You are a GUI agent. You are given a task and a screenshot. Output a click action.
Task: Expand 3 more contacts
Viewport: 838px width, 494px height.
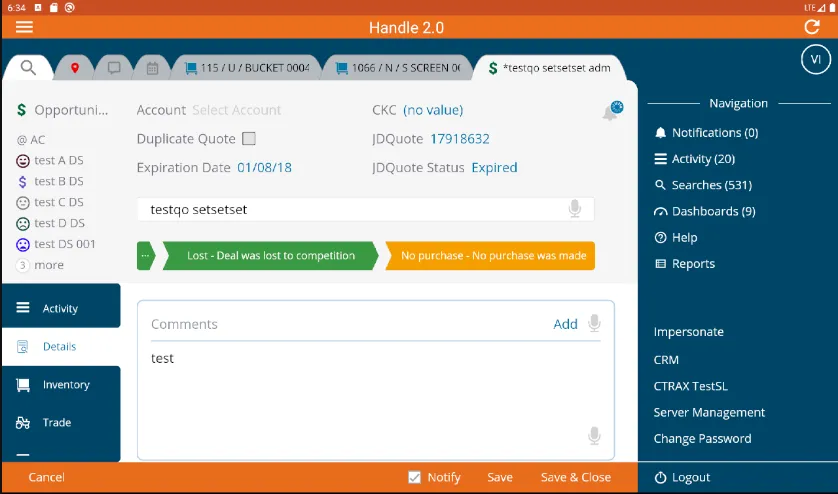pyautogui.click(x=40, y=265)
